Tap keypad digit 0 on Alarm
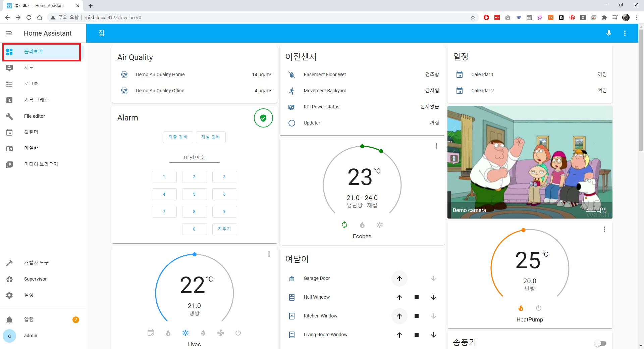Image resolution: width=644 pixels, height=349 pixels. point(194,229)
